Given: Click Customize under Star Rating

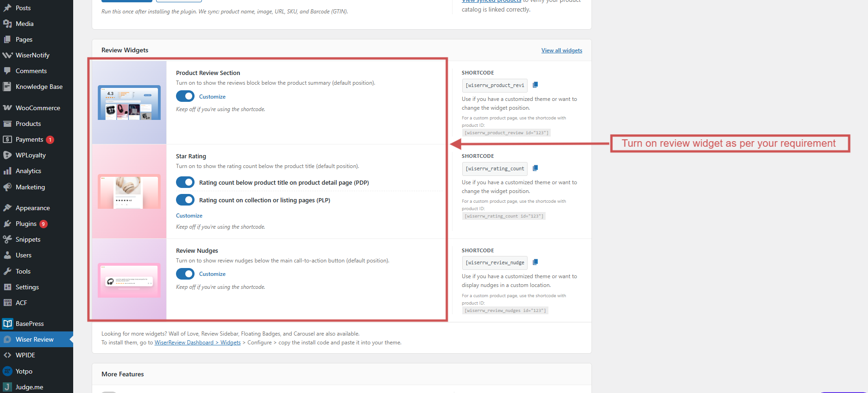Looking at the screenshot, I should (189, 216).
